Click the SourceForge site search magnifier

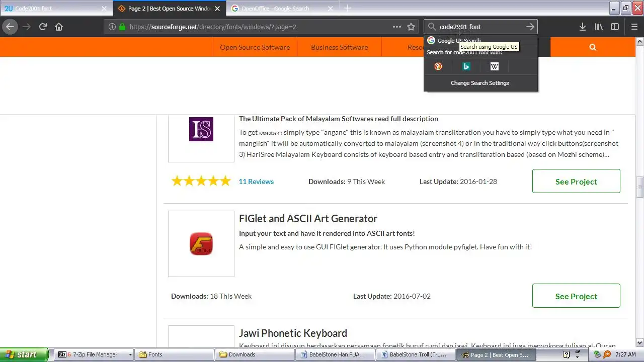593,47
